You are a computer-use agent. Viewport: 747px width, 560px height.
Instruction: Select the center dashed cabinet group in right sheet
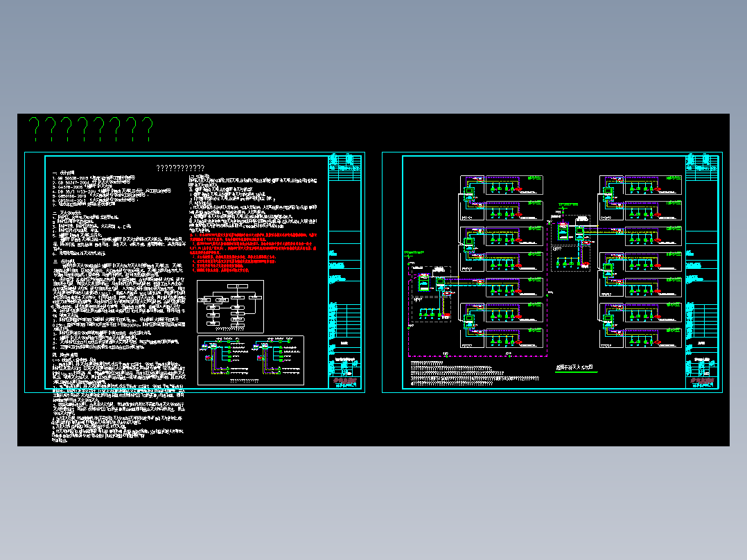(571, 243)
